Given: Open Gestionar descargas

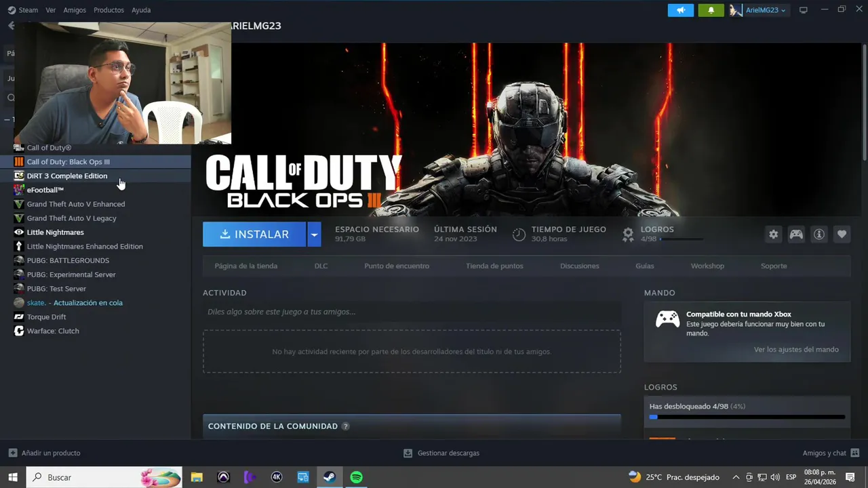Looking at the screenshot, I should pos(441,453).
